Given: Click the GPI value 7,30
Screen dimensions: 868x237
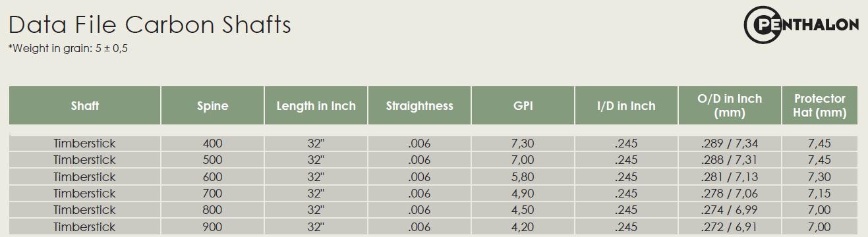Looking at the screenshot, I should point(523,144).
